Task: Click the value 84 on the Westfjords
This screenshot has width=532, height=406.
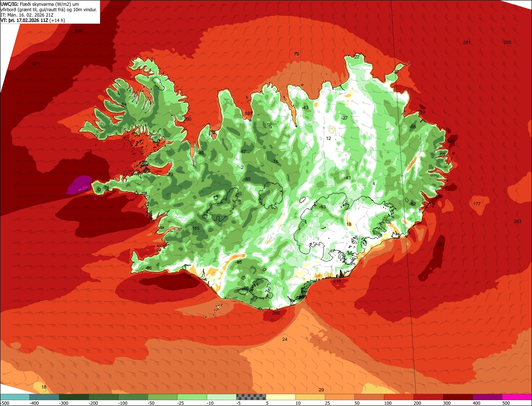Action: coord(124,105)
